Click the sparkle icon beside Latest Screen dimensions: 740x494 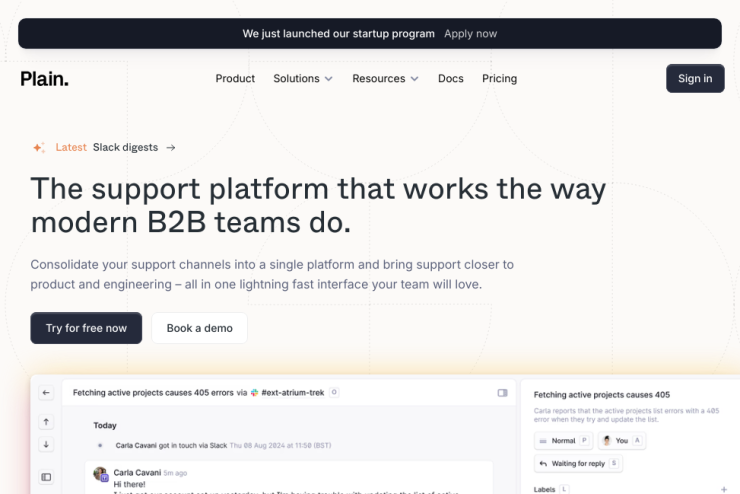click(x=39, y=148)
